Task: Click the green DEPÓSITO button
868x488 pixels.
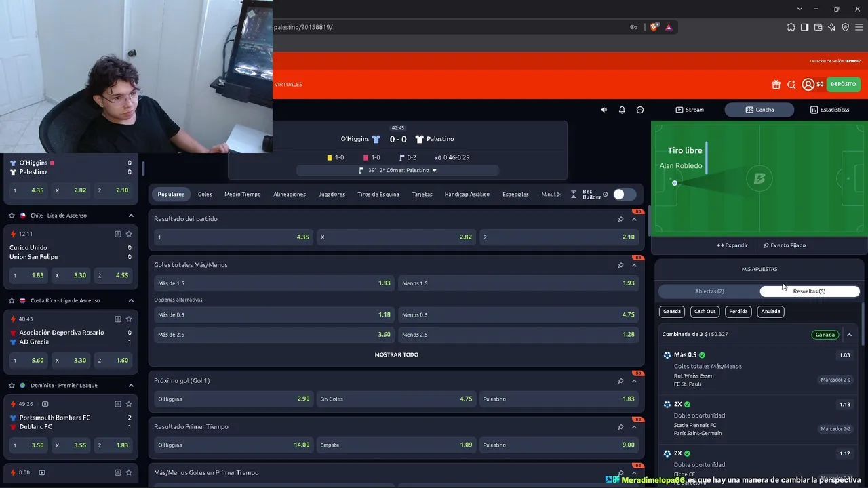Action: [x=844, y=85]
